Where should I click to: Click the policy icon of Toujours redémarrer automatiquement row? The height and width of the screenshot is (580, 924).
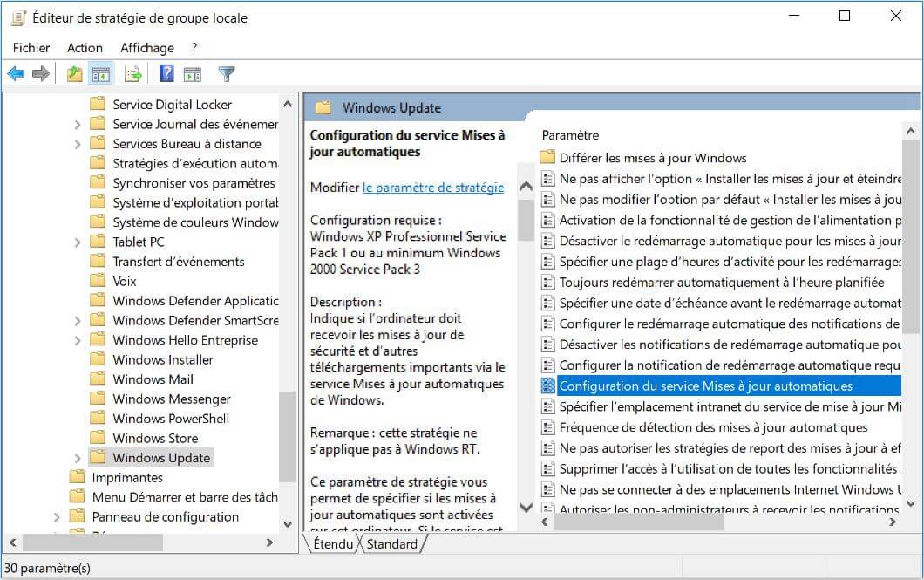click(548, 283)
